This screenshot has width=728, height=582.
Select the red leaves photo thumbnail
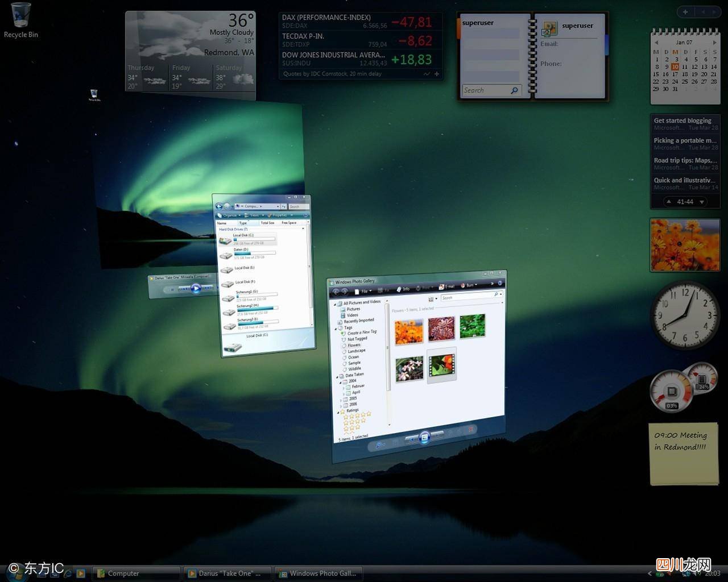point(441,329)
